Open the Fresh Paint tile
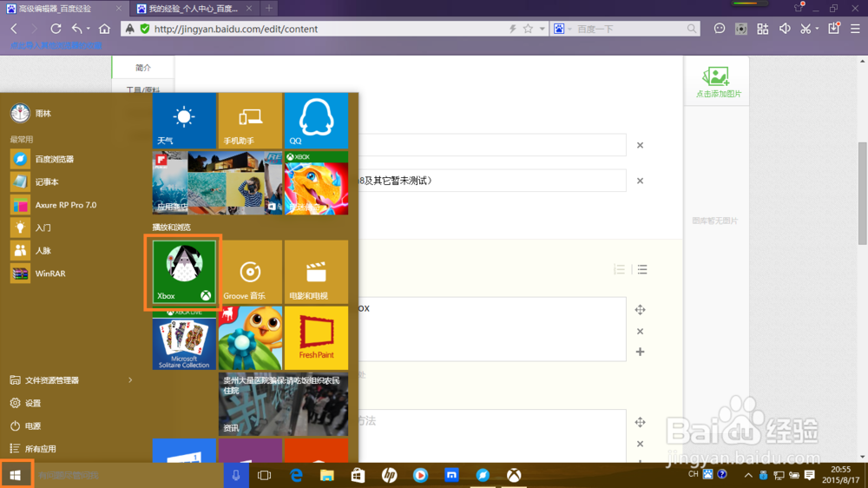This screenshot has width=868, height=488. (x=316, y=338)
